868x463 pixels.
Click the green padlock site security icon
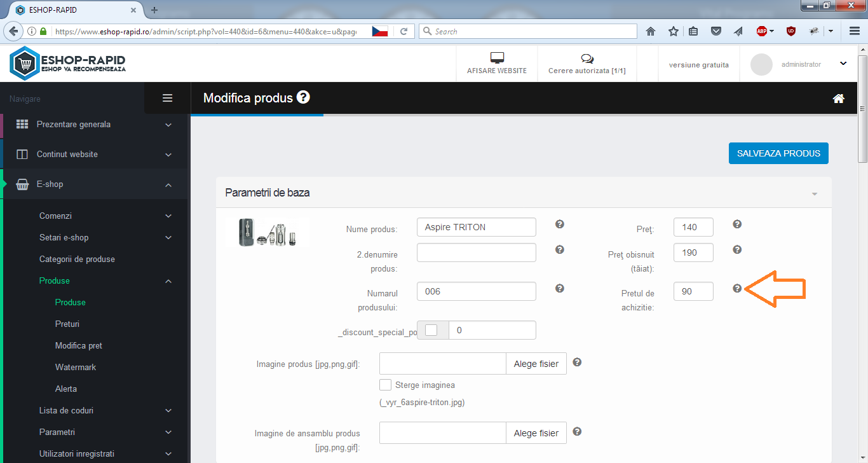coord(43,31)
